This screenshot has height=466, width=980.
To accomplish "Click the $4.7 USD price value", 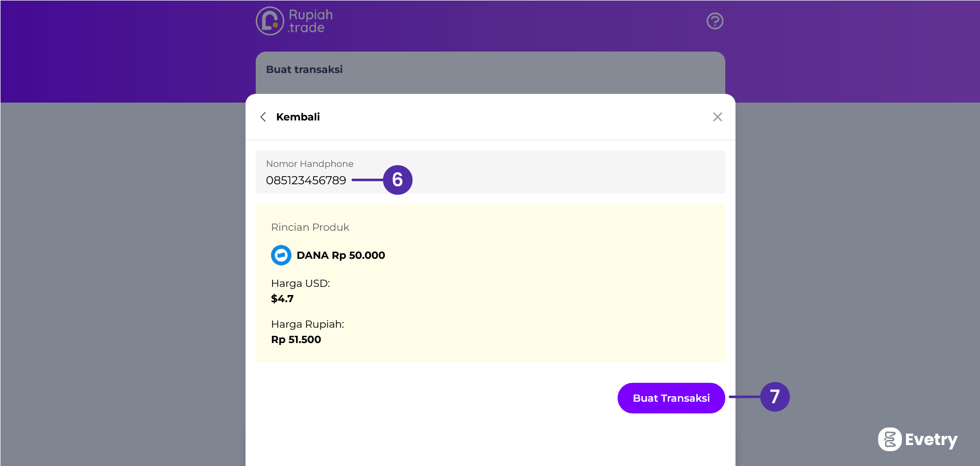I will tap(282, 299).
